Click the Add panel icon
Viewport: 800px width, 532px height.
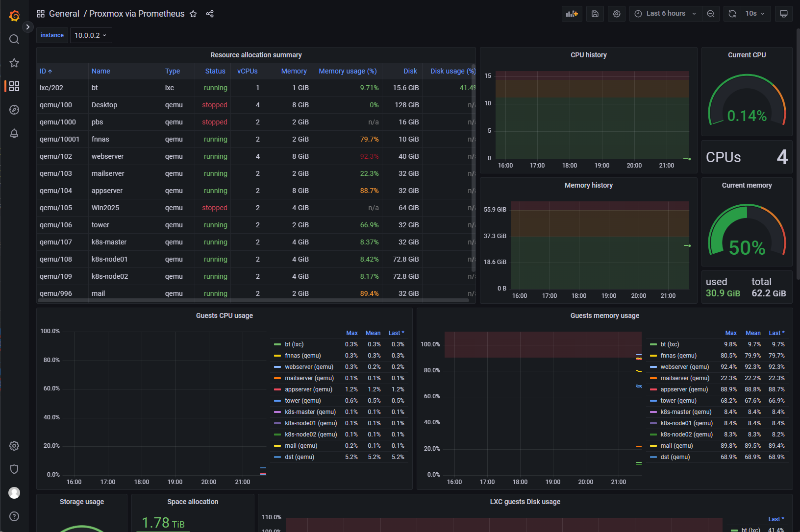click(x=572, y=14)
